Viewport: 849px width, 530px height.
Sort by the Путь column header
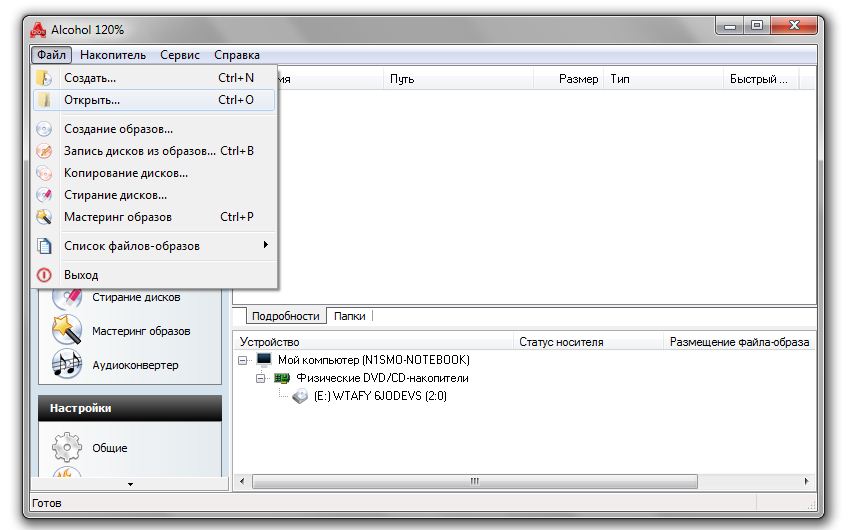(459, 79)
